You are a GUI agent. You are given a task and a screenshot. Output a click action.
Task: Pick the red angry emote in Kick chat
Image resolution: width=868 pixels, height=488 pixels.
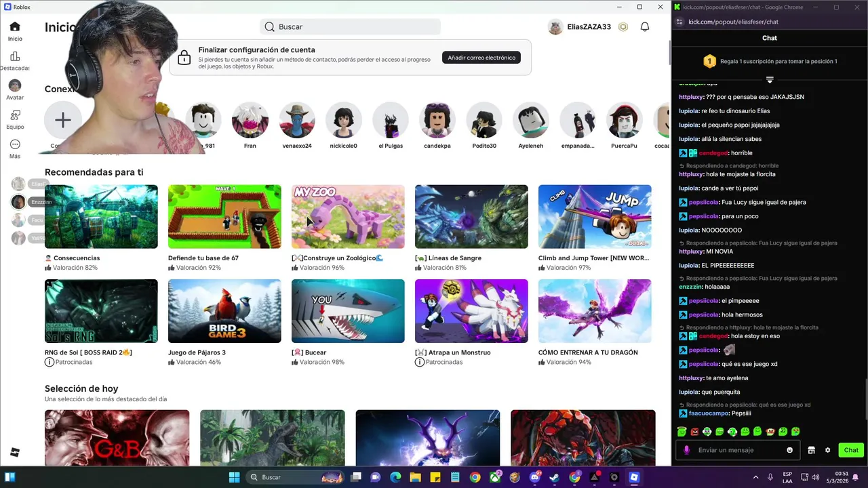pyautogui.click(x=694, y=432)
